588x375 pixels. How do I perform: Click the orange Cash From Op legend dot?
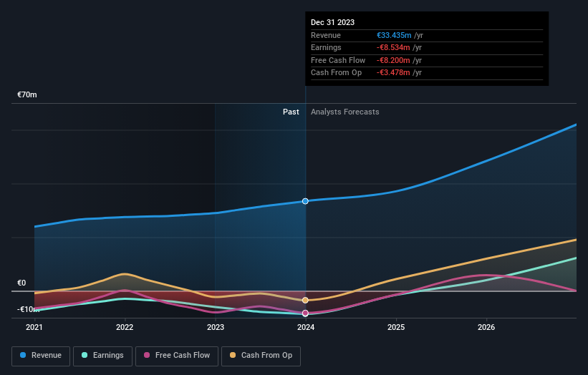click(233, 355)
